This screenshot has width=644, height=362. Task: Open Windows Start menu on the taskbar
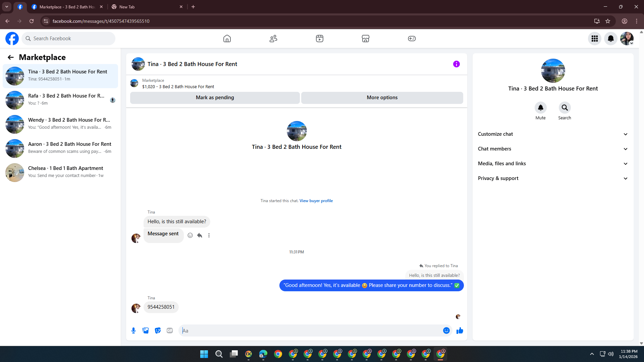pyautogui.click(x=204, y=354)
